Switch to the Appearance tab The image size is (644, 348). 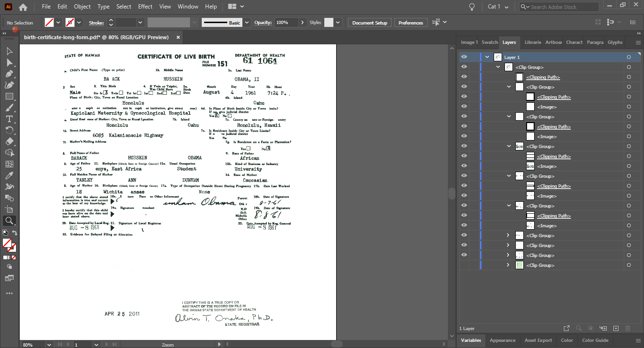502,340
